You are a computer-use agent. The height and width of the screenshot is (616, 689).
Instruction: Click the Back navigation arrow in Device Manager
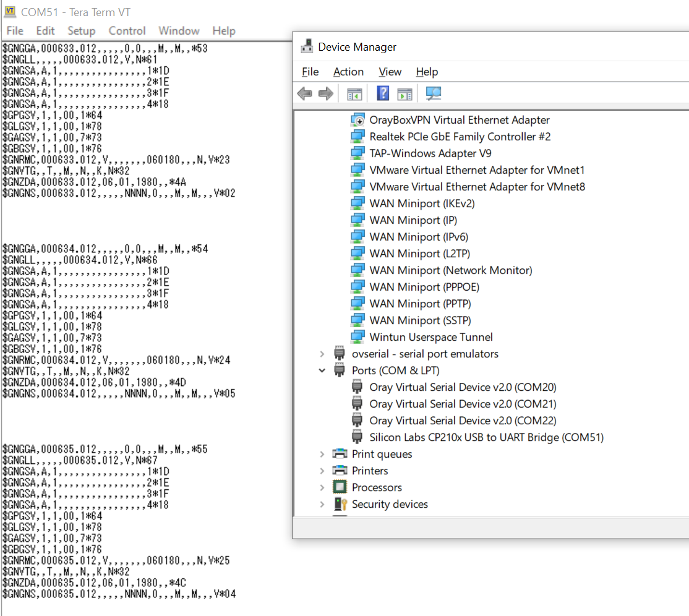click(x=304, y=93)
